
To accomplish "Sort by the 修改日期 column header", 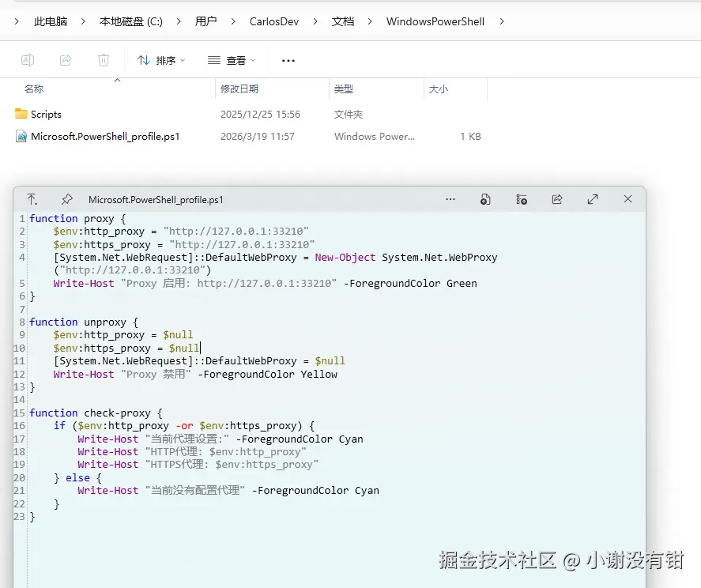I will (239, 89).
